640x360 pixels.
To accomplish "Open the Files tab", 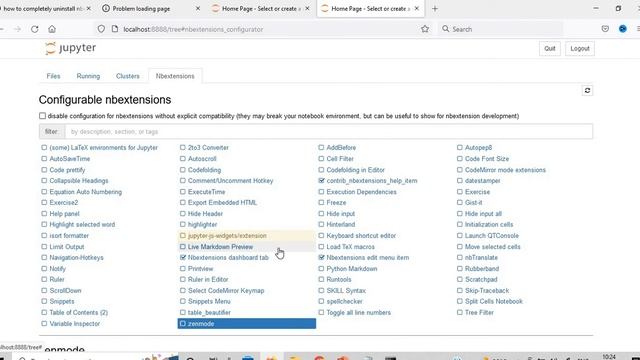I will [53, 76].
